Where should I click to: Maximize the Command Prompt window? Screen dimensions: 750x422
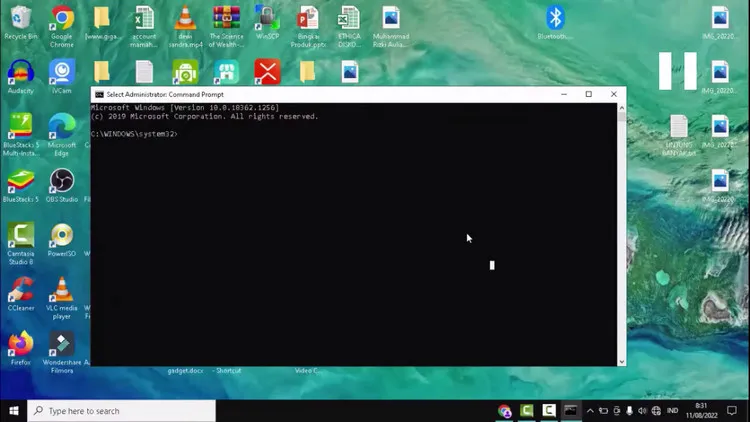click(589, 94)
